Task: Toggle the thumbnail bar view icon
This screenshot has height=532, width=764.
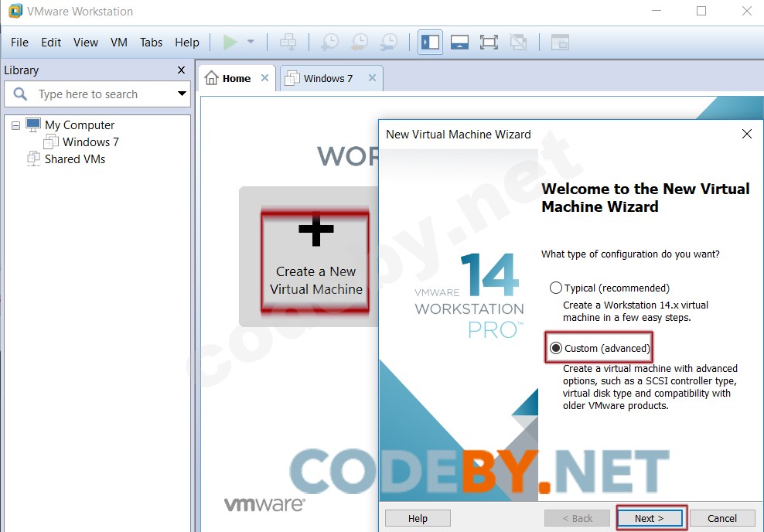Action: point(459,42)
